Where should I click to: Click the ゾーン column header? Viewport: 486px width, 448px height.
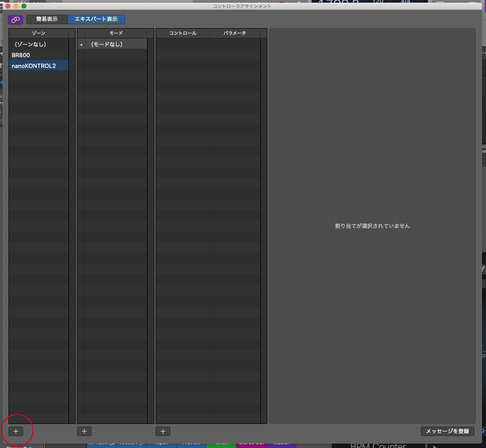point(39,33)
